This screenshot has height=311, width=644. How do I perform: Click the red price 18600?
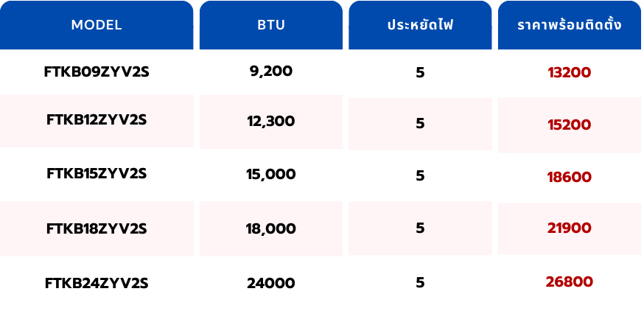pos(569,177)
